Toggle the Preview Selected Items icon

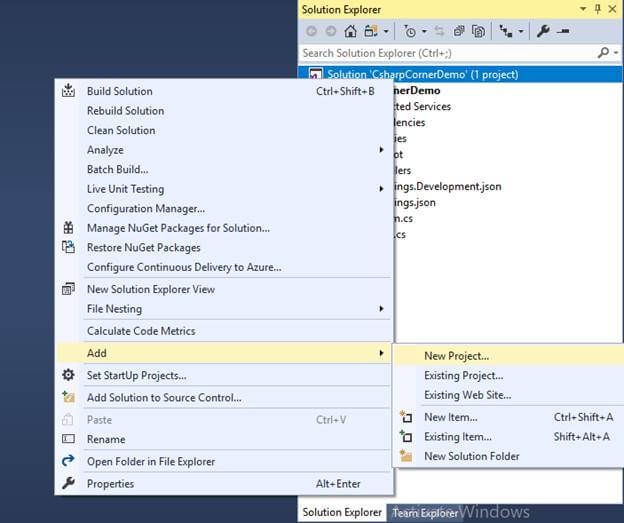click(x=563, y=31)
